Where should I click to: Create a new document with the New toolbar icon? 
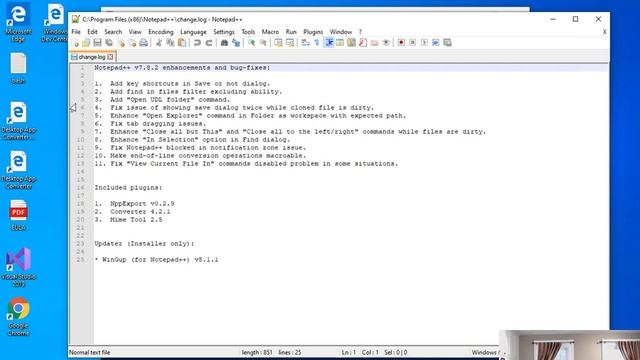[x=75, y=42]
